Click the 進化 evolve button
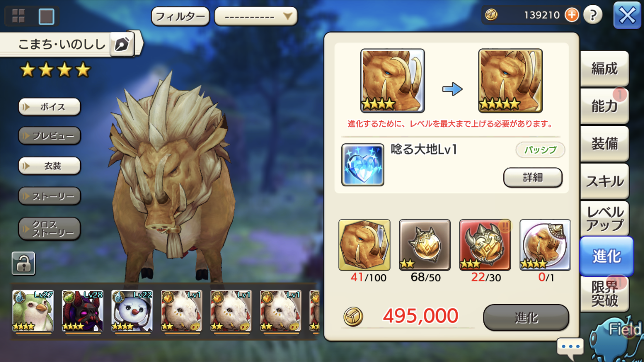Viewport: 644px width, 362px height. 526,318
